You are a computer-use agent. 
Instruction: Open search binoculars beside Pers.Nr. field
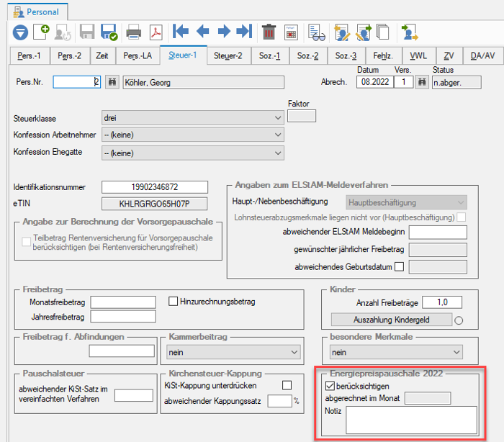pyautogui.click(x=112, y=82)
